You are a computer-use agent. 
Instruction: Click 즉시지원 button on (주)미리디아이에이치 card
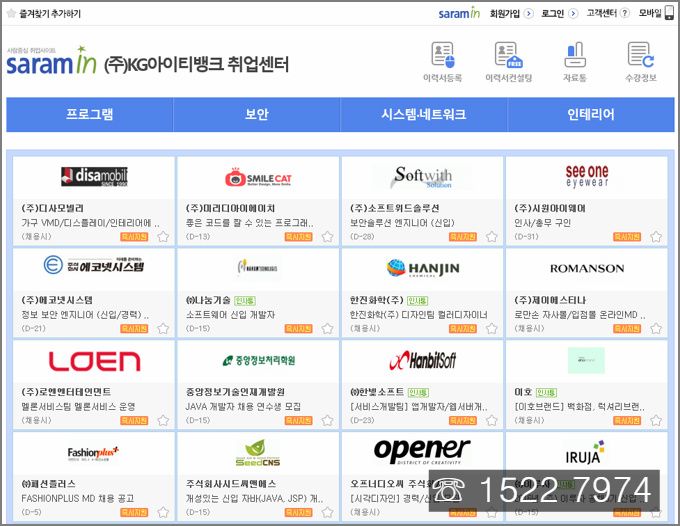tap(298, 237)
